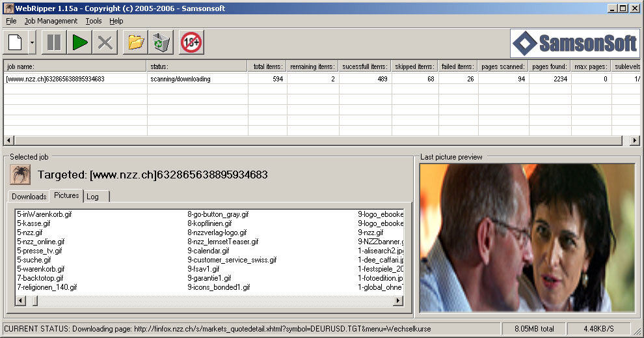Select 9-calendar.gif in the list
This screenshot has width=644, height=338.
(208, 251)
